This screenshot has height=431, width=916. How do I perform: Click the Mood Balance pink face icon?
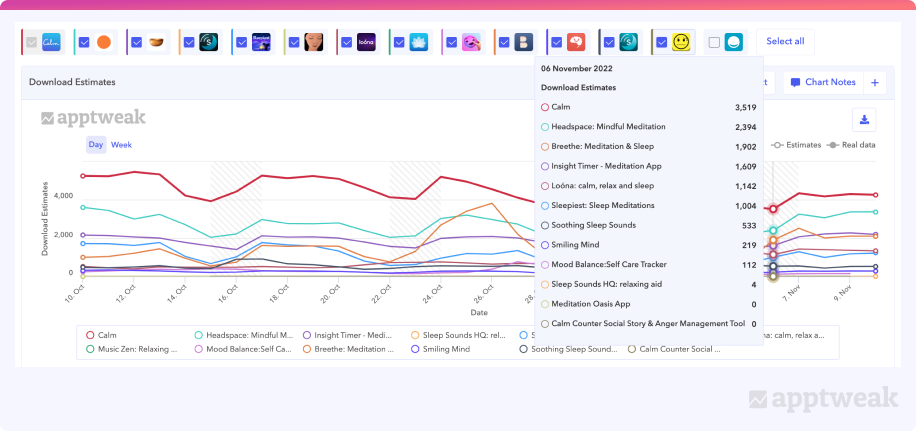point(471,42)
